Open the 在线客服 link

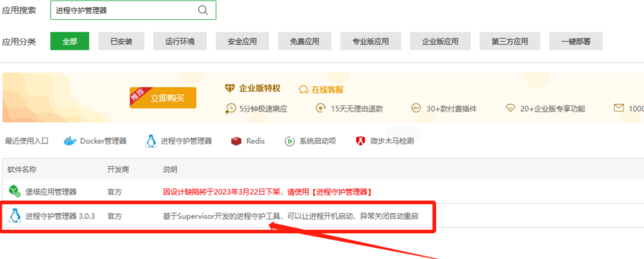pos(322,89)
